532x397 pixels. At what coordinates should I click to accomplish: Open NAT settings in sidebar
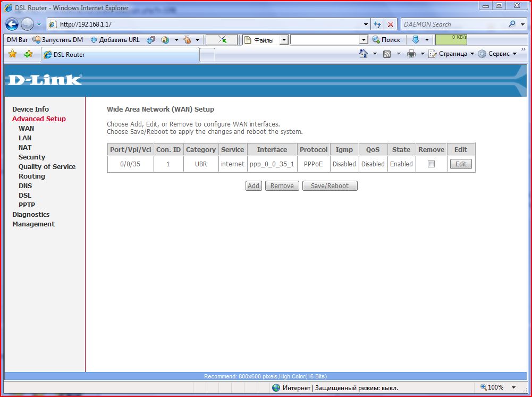(25, 147)
